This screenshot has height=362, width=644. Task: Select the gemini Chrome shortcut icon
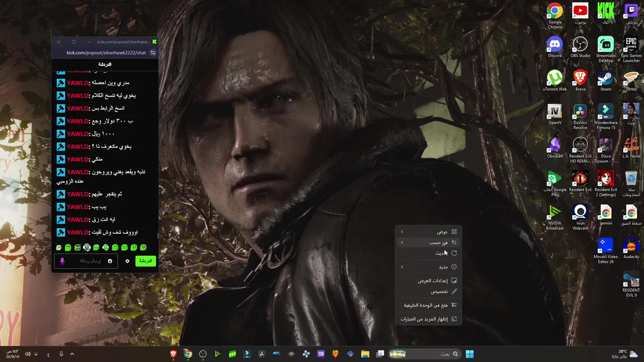pos(606,215)
